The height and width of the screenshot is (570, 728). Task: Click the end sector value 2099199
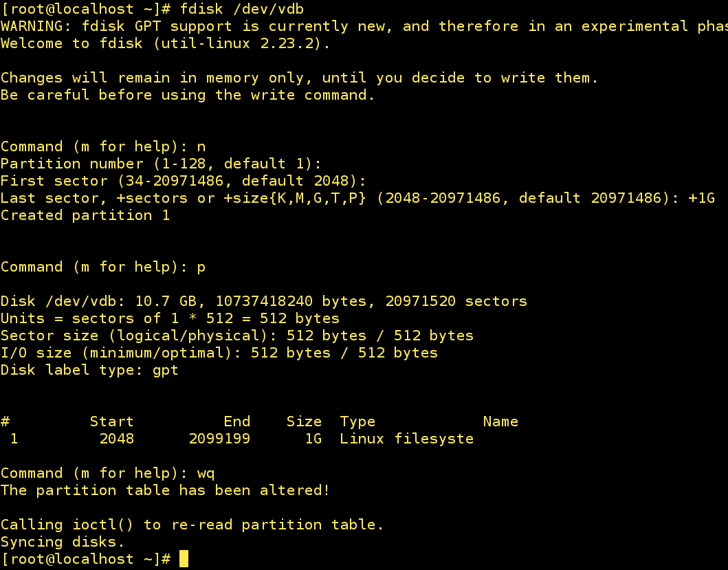[x=219, y=439]
